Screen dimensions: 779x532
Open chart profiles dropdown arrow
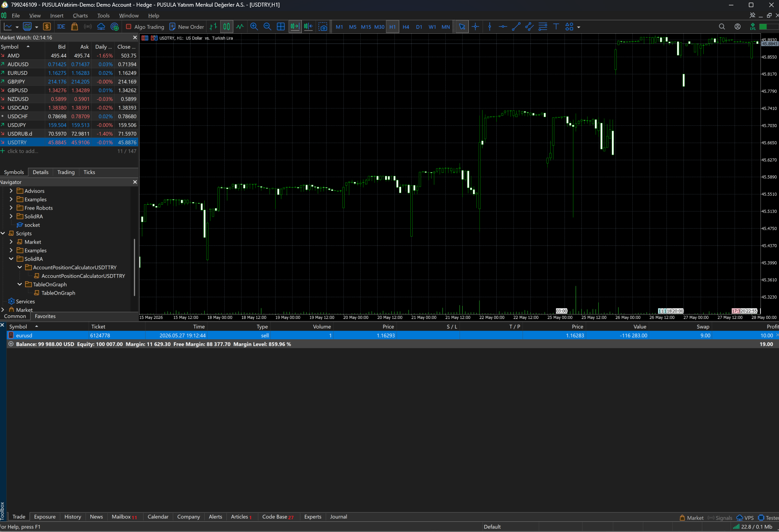[x=36, y=27]
